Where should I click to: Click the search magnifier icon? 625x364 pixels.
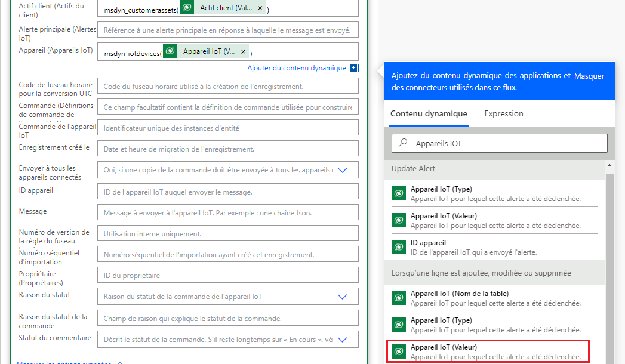pos(404,143)
